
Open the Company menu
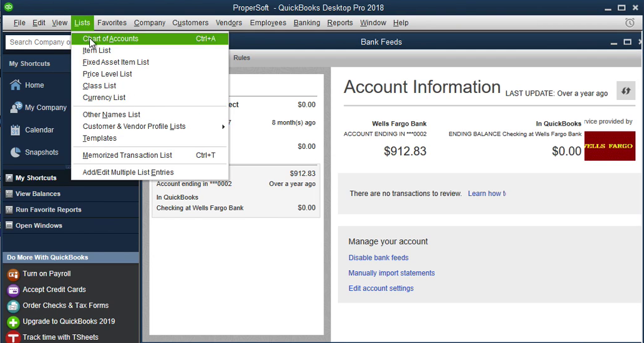150,23
